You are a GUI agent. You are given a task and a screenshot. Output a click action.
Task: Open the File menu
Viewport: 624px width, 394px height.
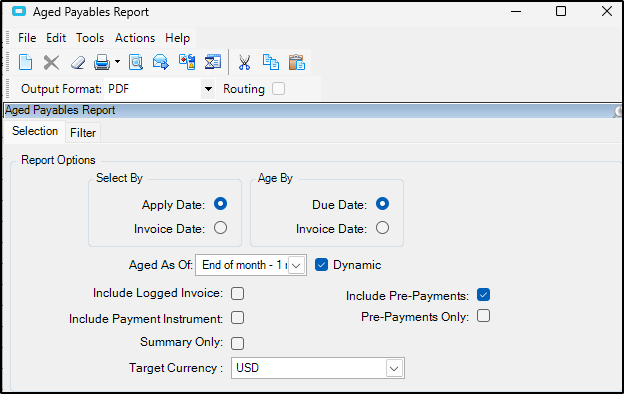point(27,38)
